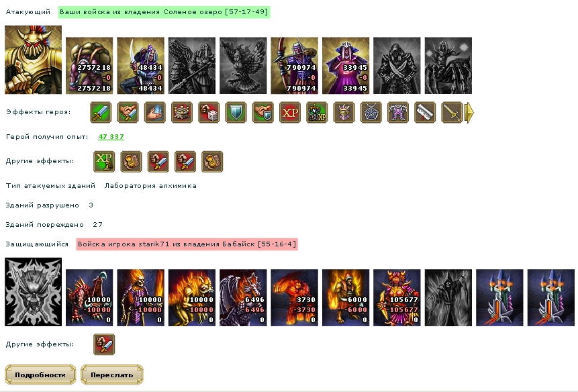This screenshot has width=578, height=392.
Task: Select the fortress tower hero effect icon
Action: (x=182, y=112)
